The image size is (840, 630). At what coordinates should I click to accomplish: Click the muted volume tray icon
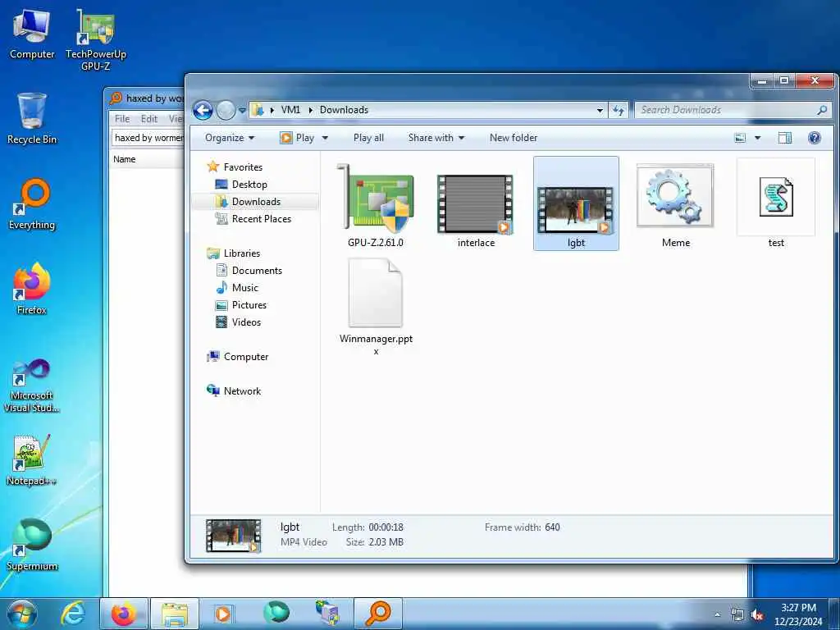(x=757, y=614)
